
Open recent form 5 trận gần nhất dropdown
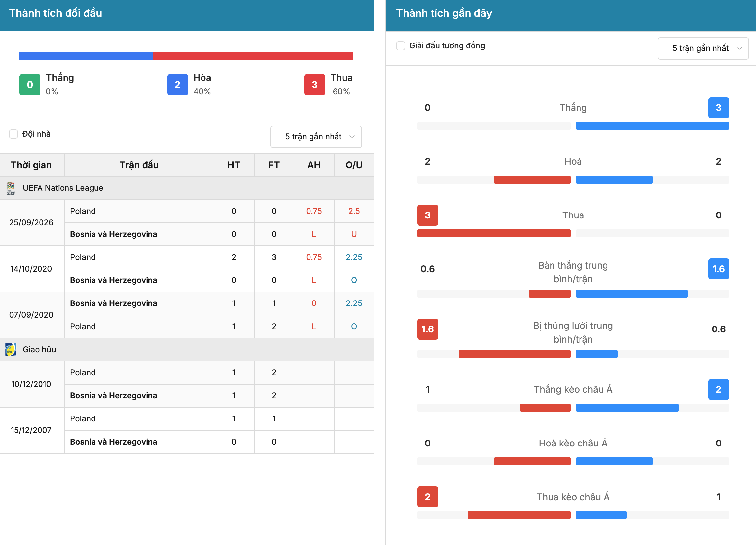pos(703,48)
